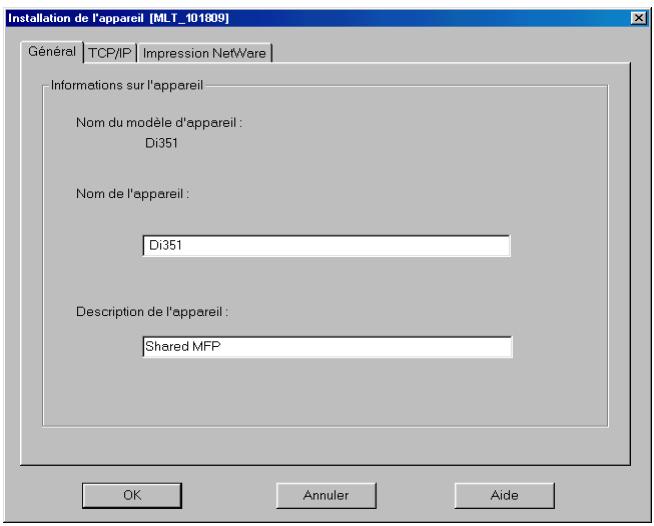Switch to the Général tab
The width and height of the screenshot is (654, 526).
pyautogui.click(x=52, y=52)
